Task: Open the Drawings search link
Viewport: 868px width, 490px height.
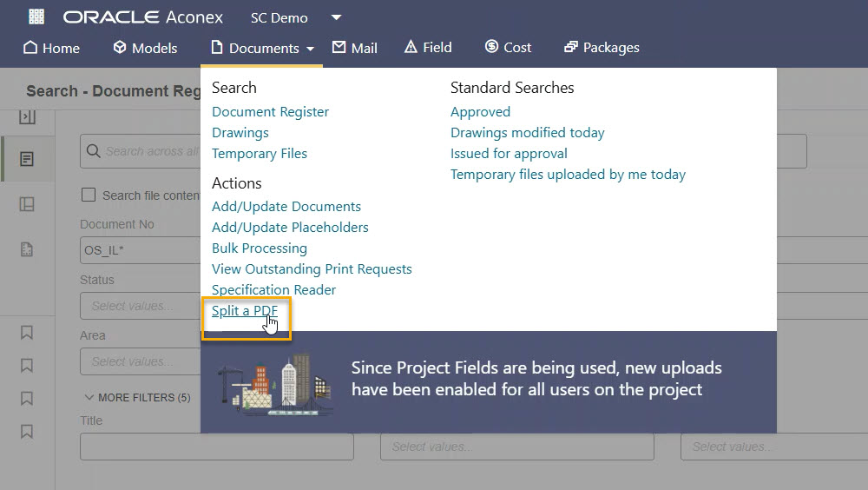Action: pos(240,133)
